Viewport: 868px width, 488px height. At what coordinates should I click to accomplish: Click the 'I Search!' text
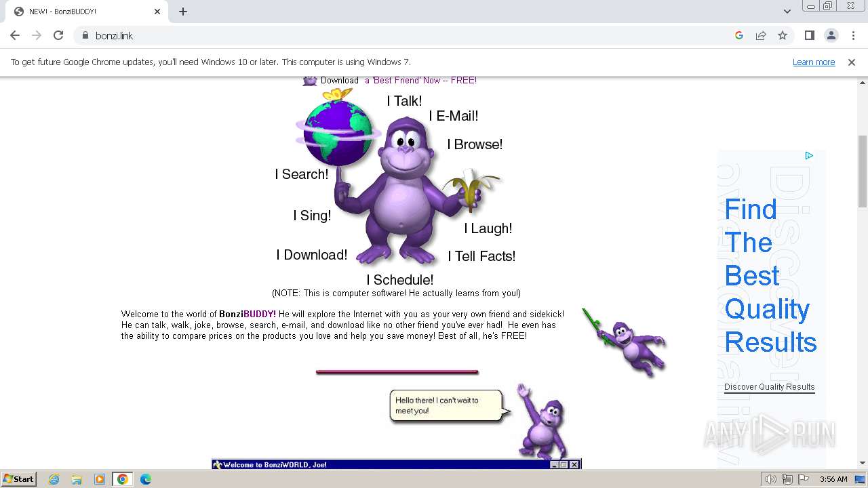point(302,174)
